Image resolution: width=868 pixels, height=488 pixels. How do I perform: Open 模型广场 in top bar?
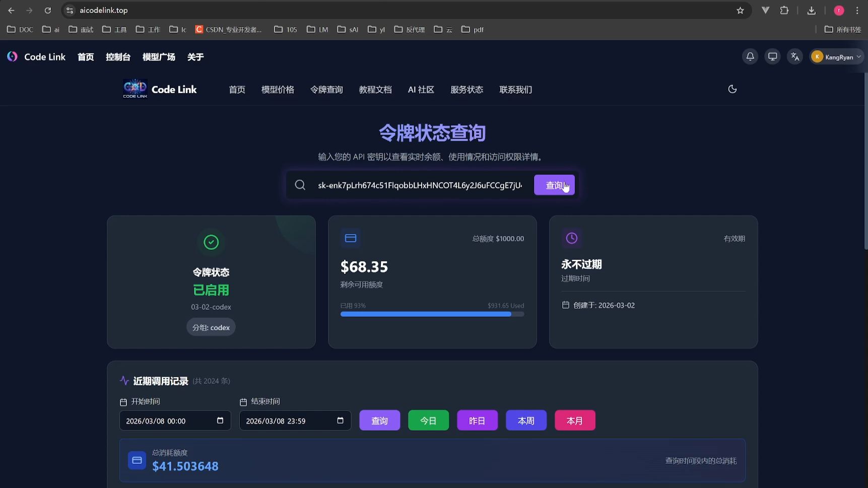click(x=159, y=57)
